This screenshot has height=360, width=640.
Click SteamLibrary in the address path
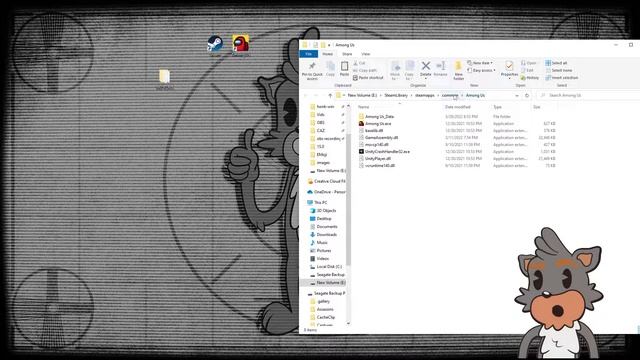(396, 96)
